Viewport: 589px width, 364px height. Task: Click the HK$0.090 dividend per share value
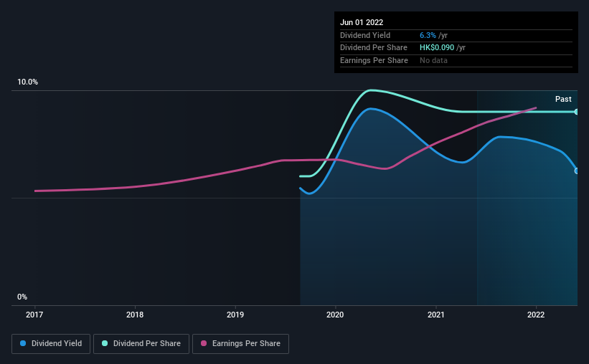pyautogui.click(x=437, y=48)
